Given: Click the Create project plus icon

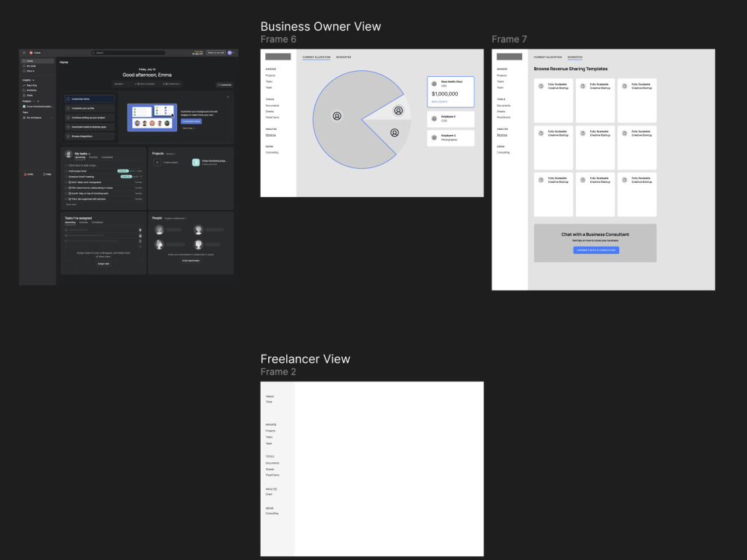Looking at the screenshot, I should pos(157,162).
